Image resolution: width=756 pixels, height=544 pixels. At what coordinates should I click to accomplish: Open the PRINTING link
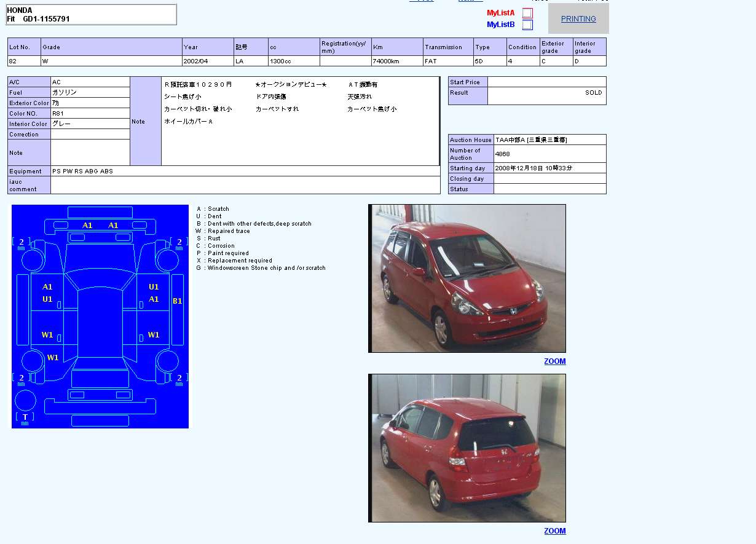[x=578, y=19]
